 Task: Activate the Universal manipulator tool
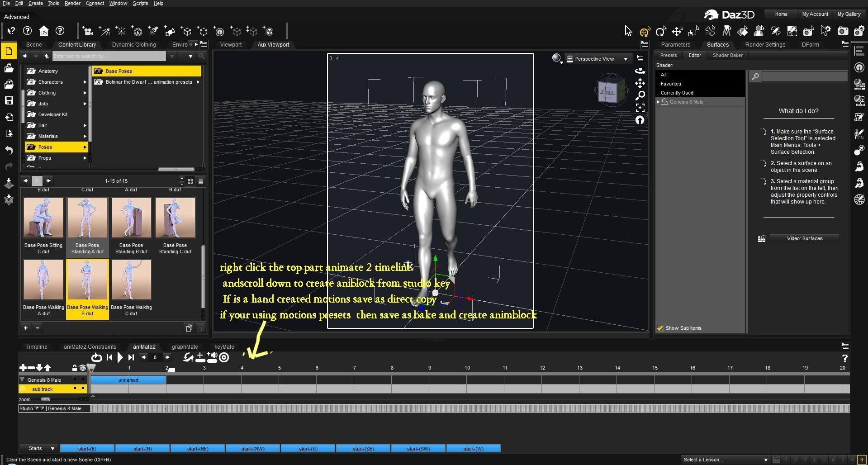645,31
